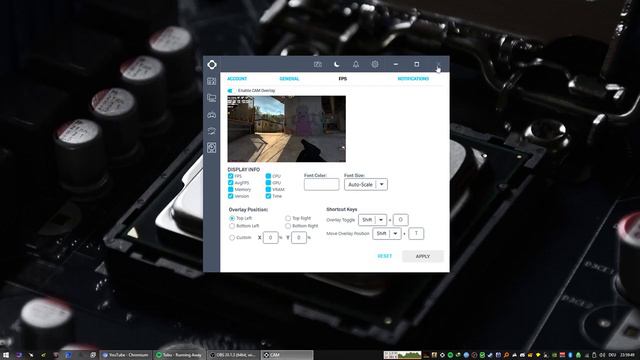Click the NZXT CAM logo icon
The width and height of the screenshot is (640, 360).
tap(212, 64)
